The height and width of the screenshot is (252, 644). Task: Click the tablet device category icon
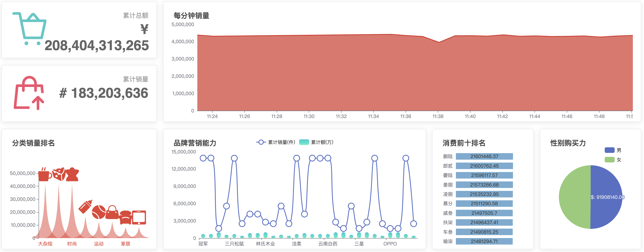[139, 218]
